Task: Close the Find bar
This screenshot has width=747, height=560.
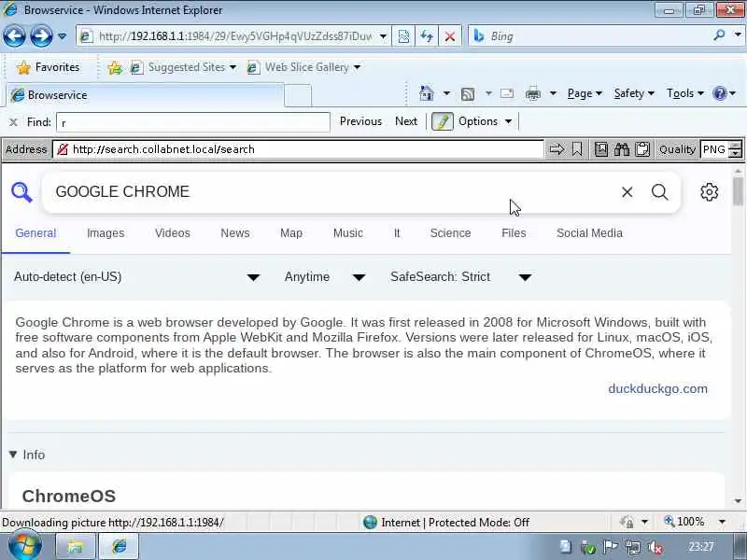Action: [13, 122]
